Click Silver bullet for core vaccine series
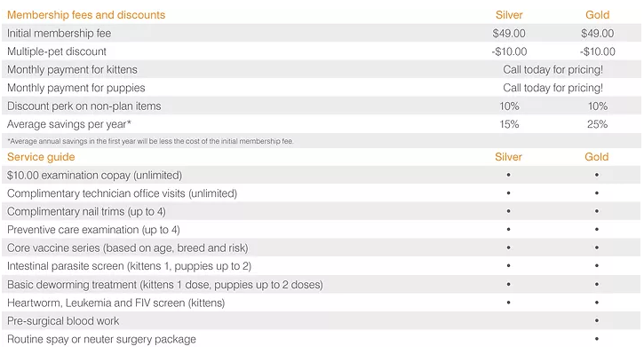Viewport: 644px width, 354px height. pyautogui.click(x=508, y=248)
